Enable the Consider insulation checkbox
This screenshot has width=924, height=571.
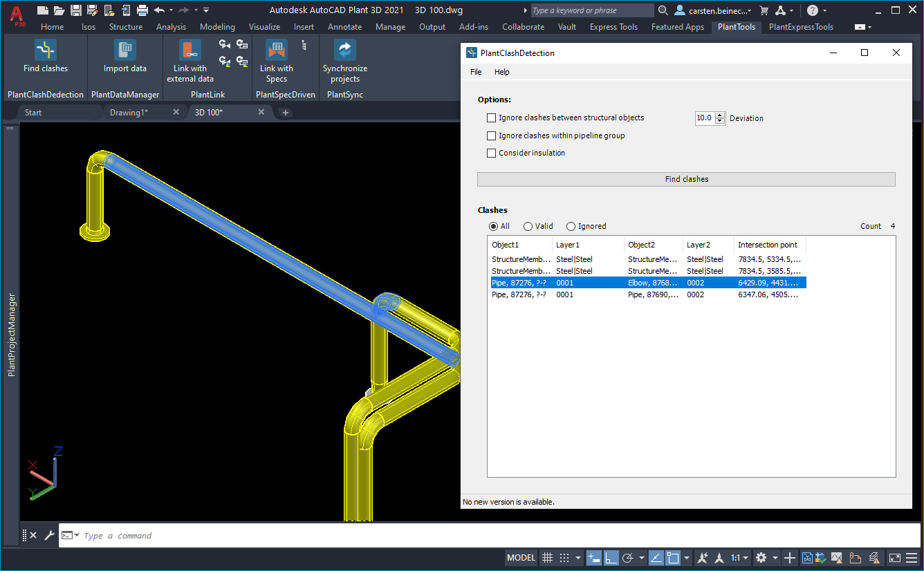pos(492,153)
